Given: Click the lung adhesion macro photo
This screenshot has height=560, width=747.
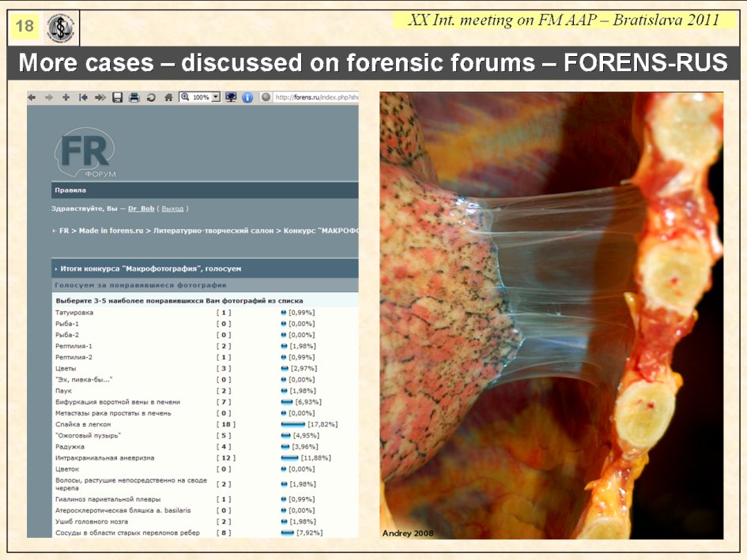Looking at the screenshot, I should click(x=551, y=316).
